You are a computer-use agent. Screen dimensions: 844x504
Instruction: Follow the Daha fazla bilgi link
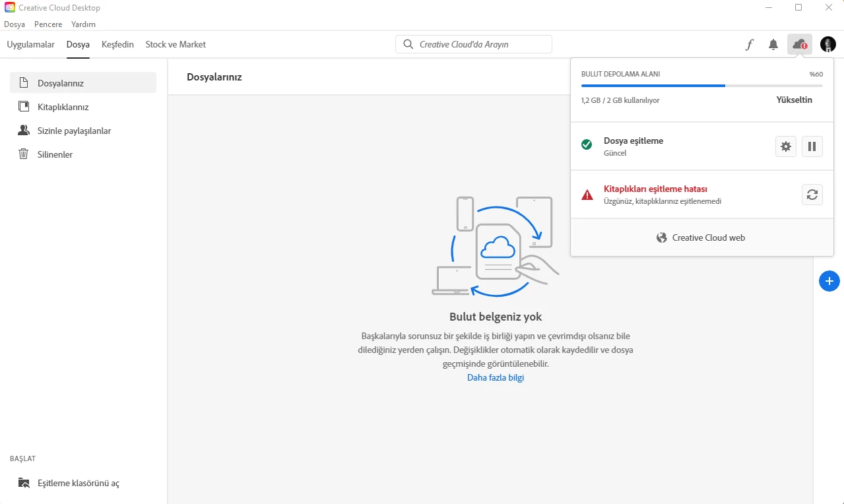pos(496,377)
